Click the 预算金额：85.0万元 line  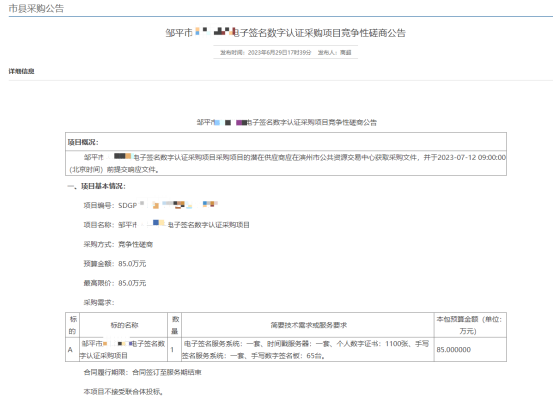pyautogui.click(x=115, y=264)
